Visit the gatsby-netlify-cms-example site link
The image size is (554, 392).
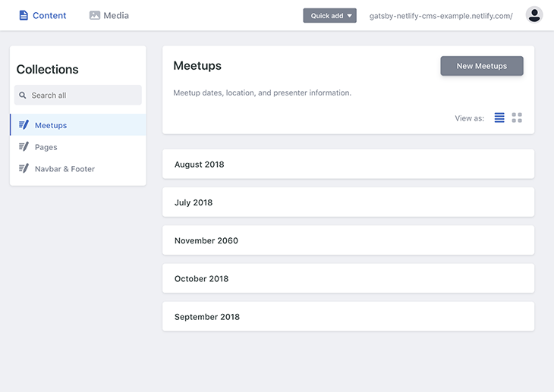(440, 16)
